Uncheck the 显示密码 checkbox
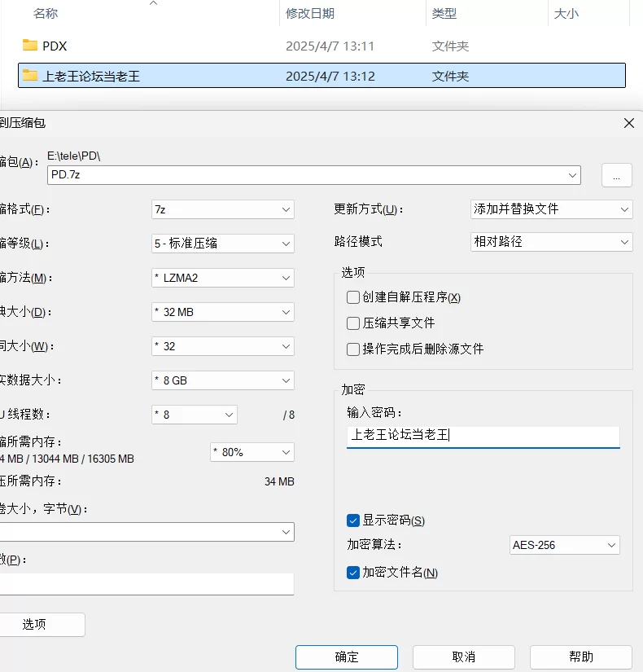Viewport: 643px width, 672px height. pyautogui.click(x=353, y=520)
